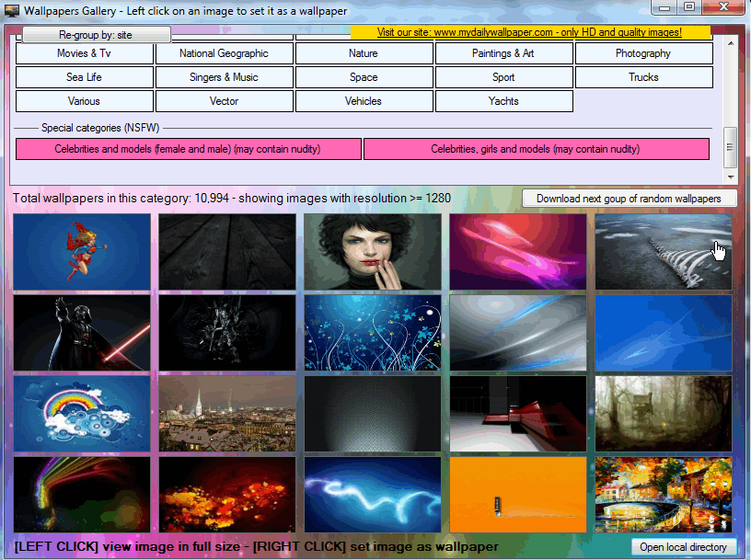
Task: View the dark metal mesh texture wallpaper
Action: 373,414
